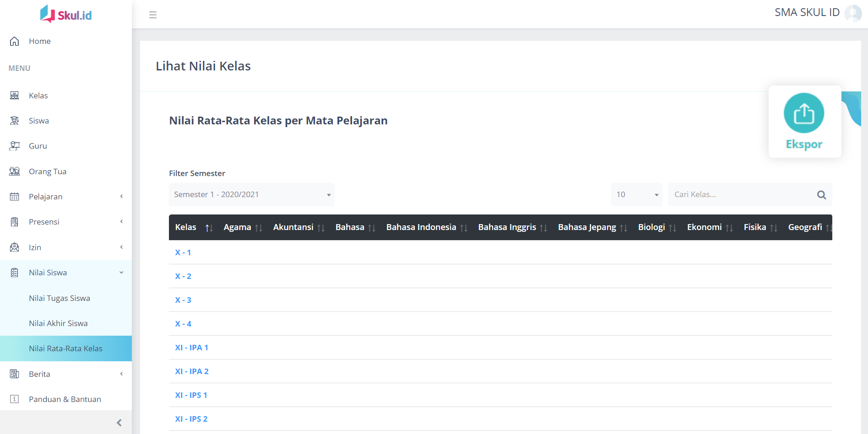Sort table by Biologi column
868x434 pixels.
coord(672,228)
